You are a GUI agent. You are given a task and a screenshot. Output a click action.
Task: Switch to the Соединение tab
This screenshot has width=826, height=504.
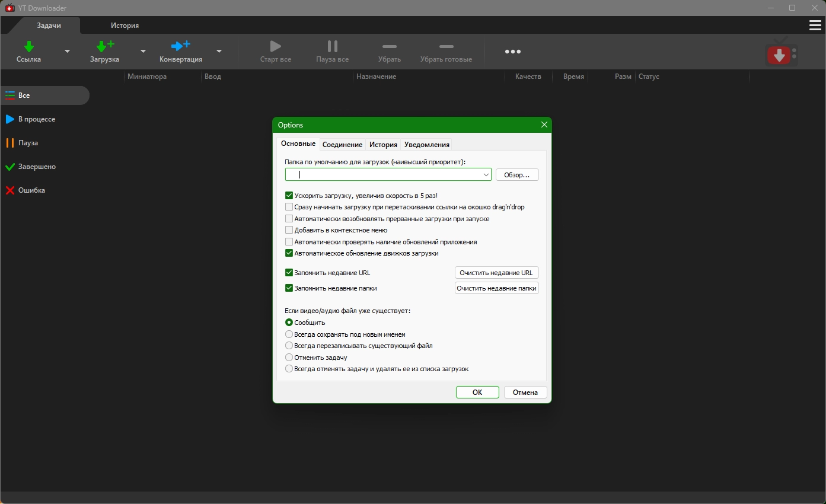pyautogui.click(x=342, y=145)
